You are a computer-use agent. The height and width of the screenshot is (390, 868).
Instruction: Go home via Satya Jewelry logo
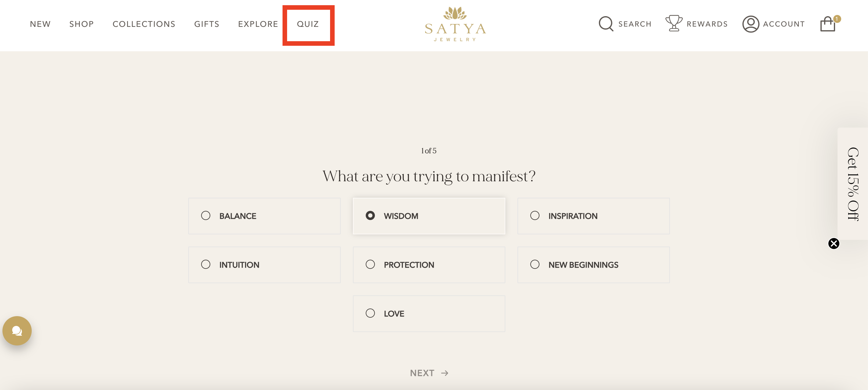click(x=455, y=24)
